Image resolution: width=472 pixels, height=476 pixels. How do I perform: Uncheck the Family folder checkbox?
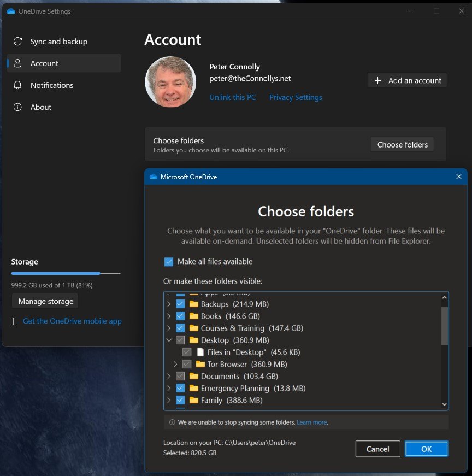[x=180, y=400]
